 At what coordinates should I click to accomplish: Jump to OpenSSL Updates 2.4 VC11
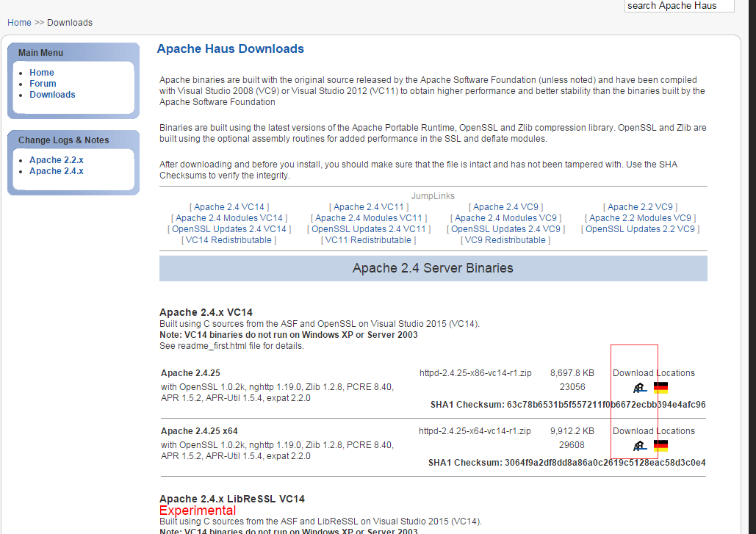[369, 229]
